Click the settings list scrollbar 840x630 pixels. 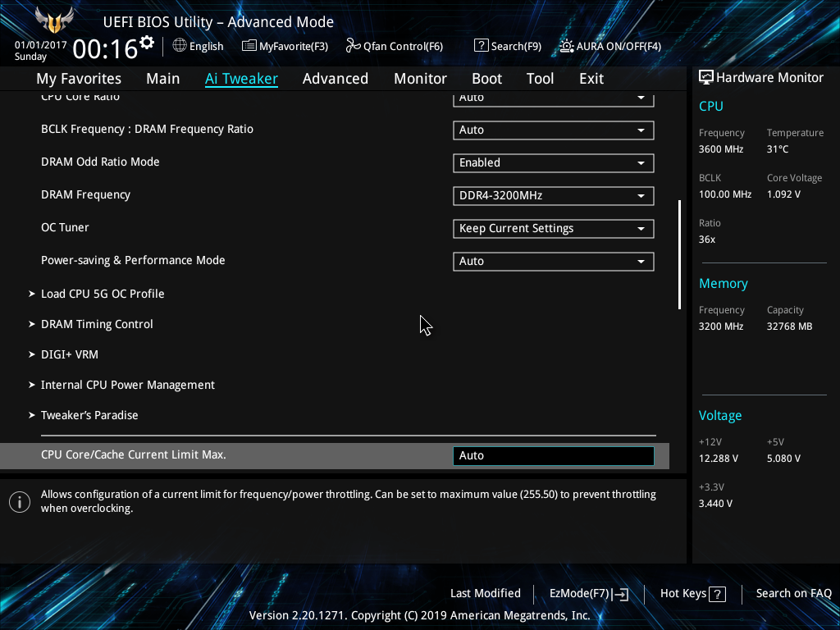point(680,254)
